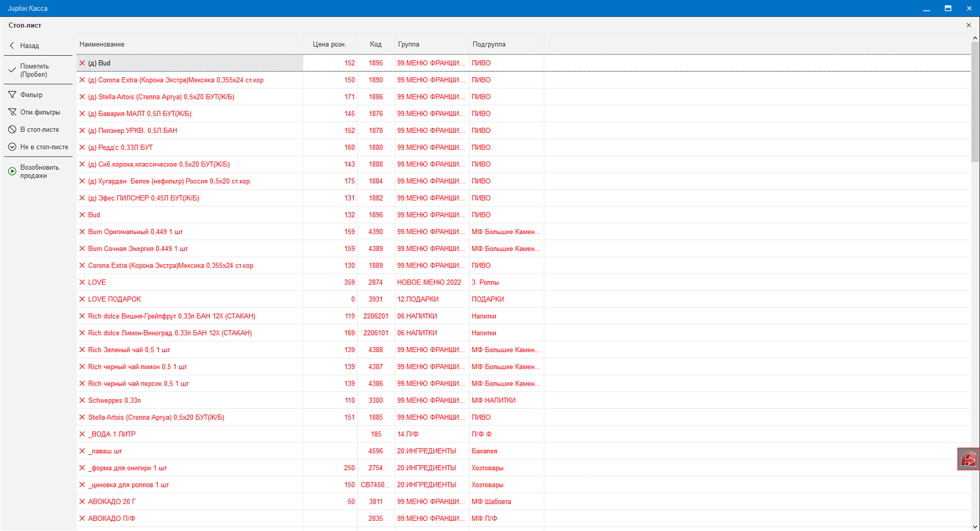Show items В стоп-листе
Image resolution: width=980 pixels, height=531 pixels.
point(38,129)
